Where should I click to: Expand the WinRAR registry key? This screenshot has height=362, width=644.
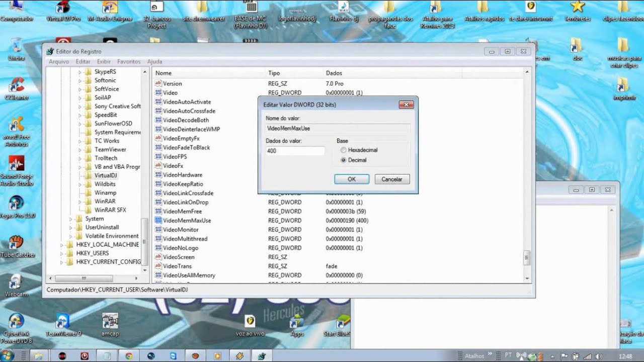(x=79, y=201)
